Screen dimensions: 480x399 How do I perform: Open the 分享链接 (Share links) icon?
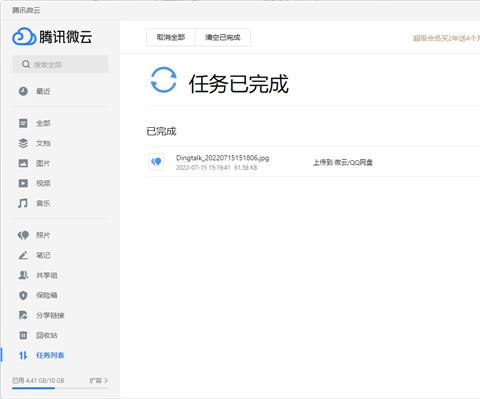(x=23, y=315)
